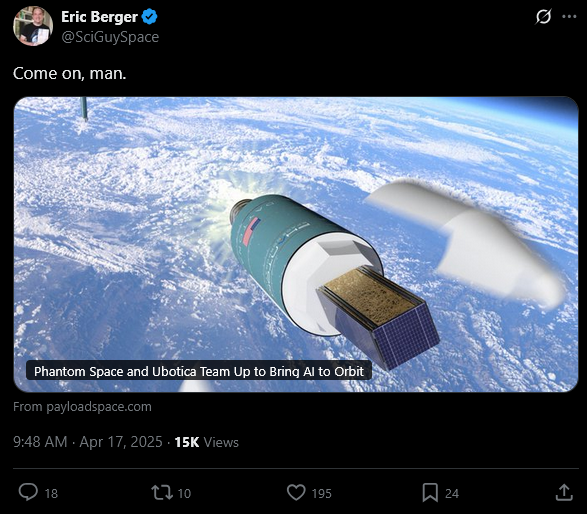Click the @SciGuySpace handle
This screenshot has height=514, width=587.
[110, 37]
